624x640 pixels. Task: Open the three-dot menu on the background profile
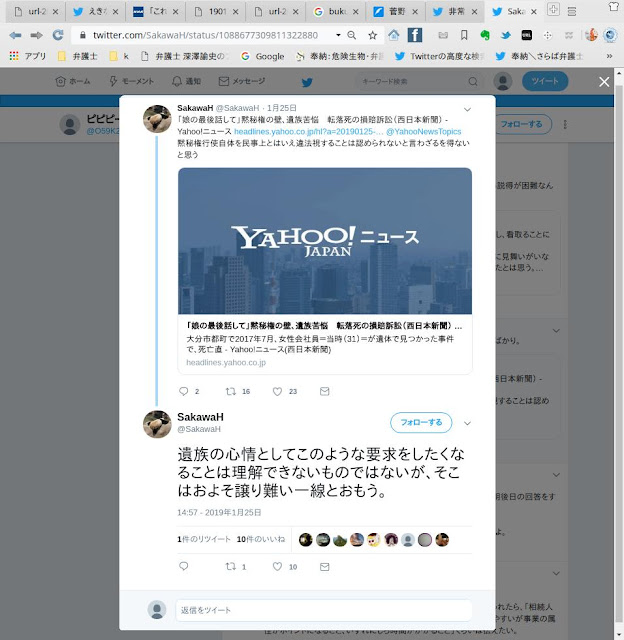tap(565, 124)
